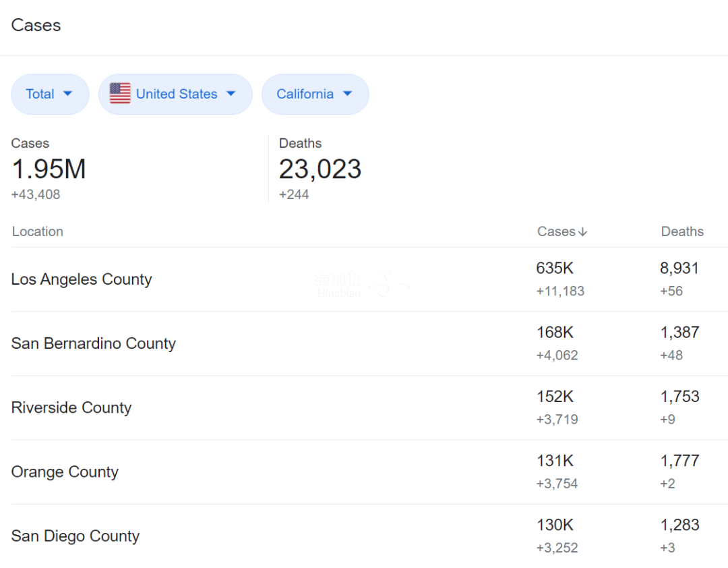Click Los Angeles County's 635K cases value
This screenshot has width=728, height=568.
555,268
